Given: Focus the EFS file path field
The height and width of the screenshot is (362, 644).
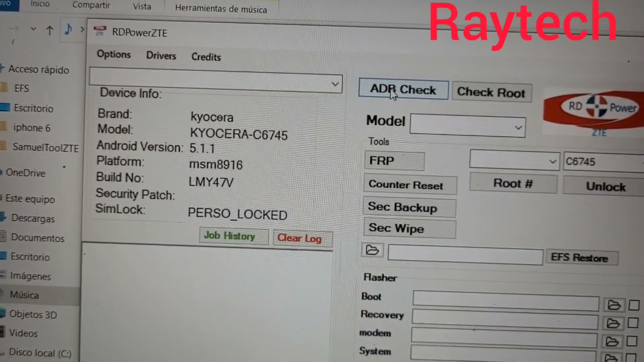Looking at the screenshot, I should coord(465,254).
